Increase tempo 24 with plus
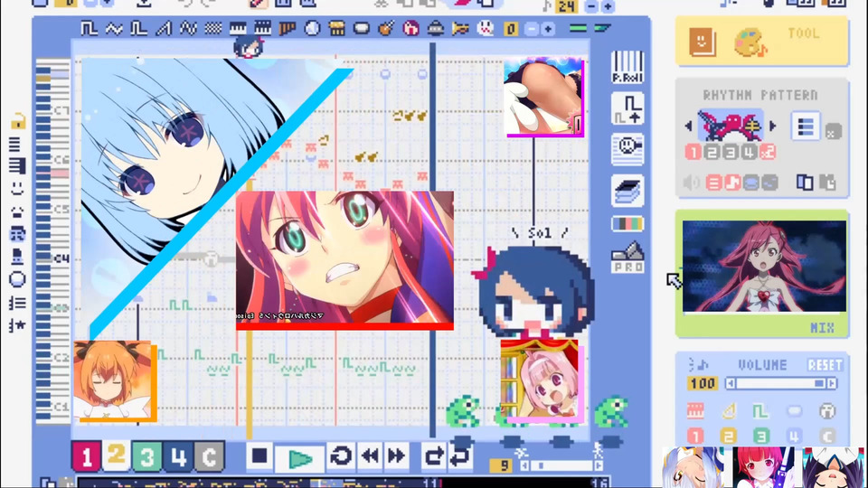The height and width of the screenshot is (488, 868). tap(608, 6)
